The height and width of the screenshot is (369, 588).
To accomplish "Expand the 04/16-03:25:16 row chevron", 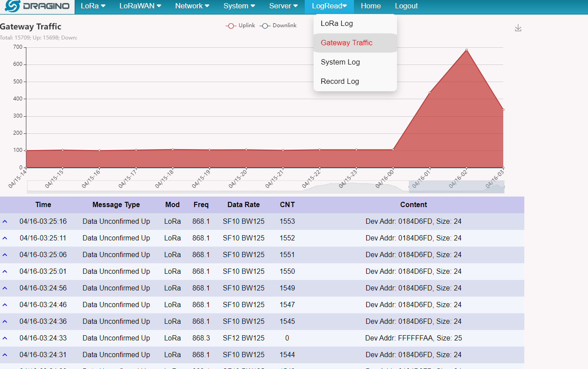I will coord(5,222).
